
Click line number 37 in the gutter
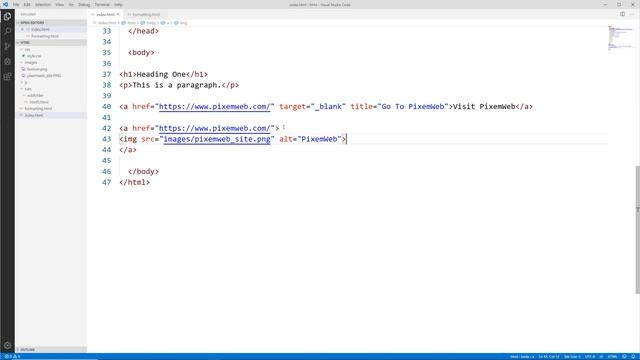[107, 74]
